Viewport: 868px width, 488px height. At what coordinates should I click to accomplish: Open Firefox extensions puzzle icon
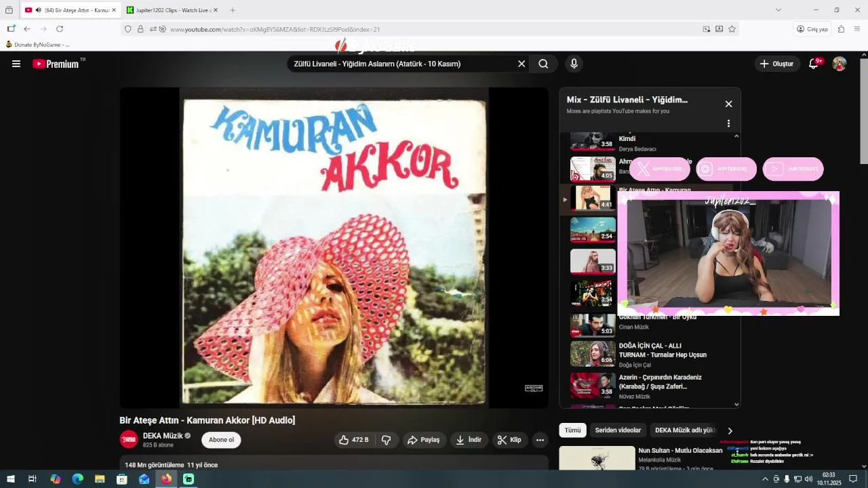(x=841, y=29)
